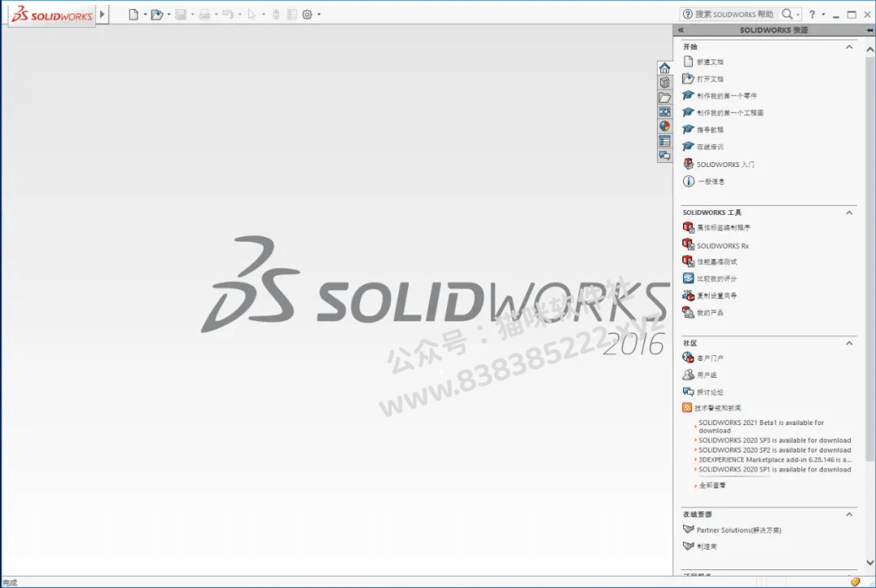Screen dimensions: 876x588
Task: Open 比较我的评分
Action: pyautogui.click(x=716, y=279)
